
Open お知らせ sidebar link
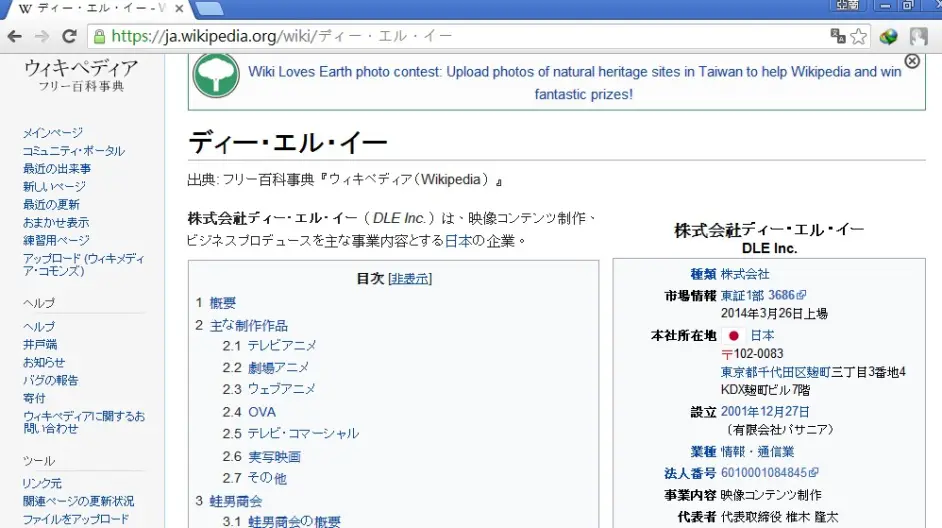click(x=44, y=363)
